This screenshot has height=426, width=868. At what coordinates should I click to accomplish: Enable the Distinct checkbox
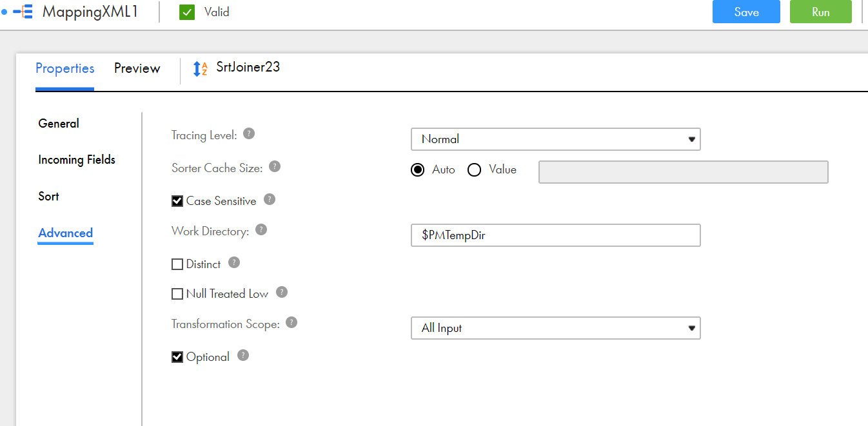pyautogui.click(x=177, y=264)
